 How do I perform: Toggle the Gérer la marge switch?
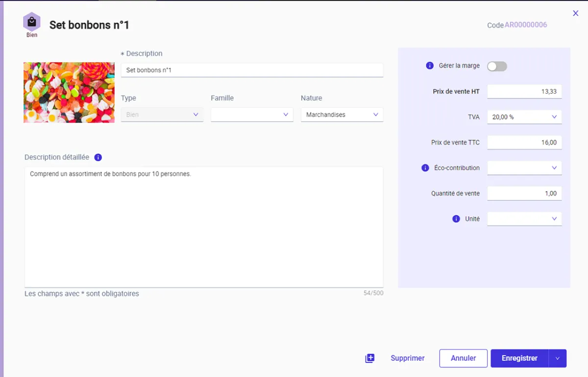click(497, 66)
